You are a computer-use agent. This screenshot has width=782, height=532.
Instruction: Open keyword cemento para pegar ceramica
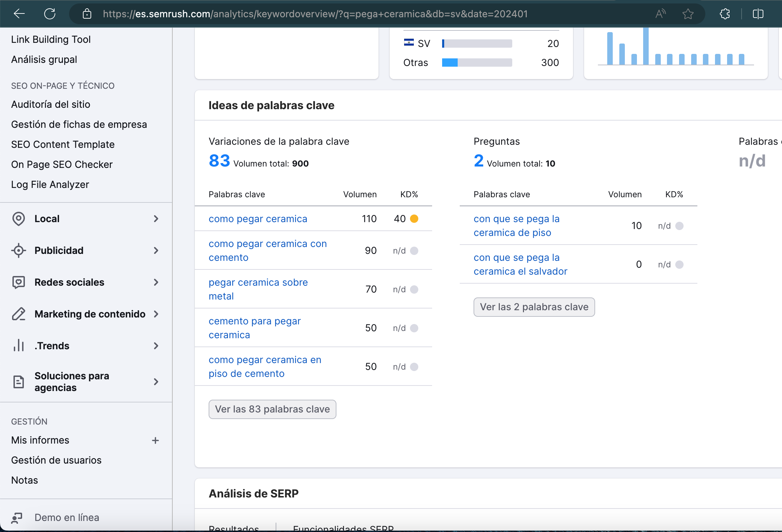pos(255,328)
